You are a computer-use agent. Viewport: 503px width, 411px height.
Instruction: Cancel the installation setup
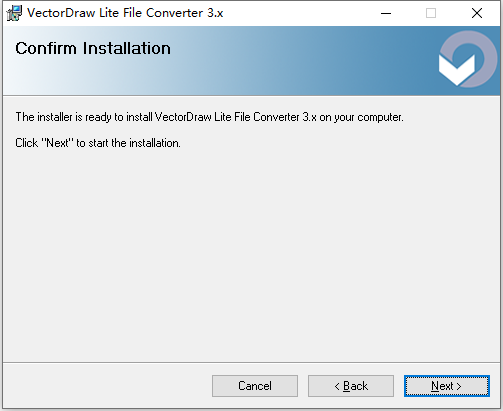pos(255,386)
